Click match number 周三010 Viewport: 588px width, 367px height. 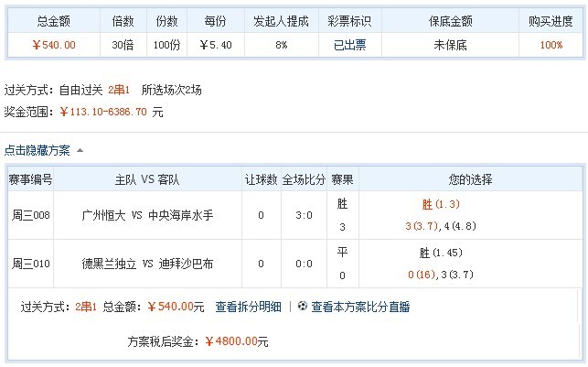click(x=31, y=264)
